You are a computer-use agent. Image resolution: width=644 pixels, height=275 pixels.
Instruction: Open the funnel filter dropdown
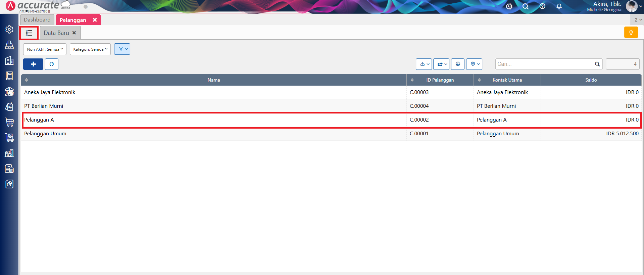click(x=122, y=49)
